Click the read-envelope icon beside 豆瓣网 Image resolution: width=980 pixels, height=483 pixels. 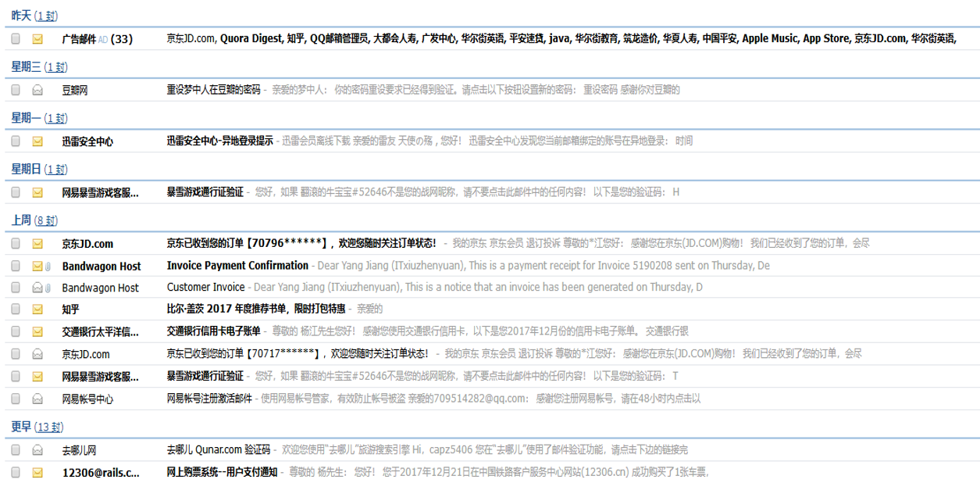click(37, 90)
